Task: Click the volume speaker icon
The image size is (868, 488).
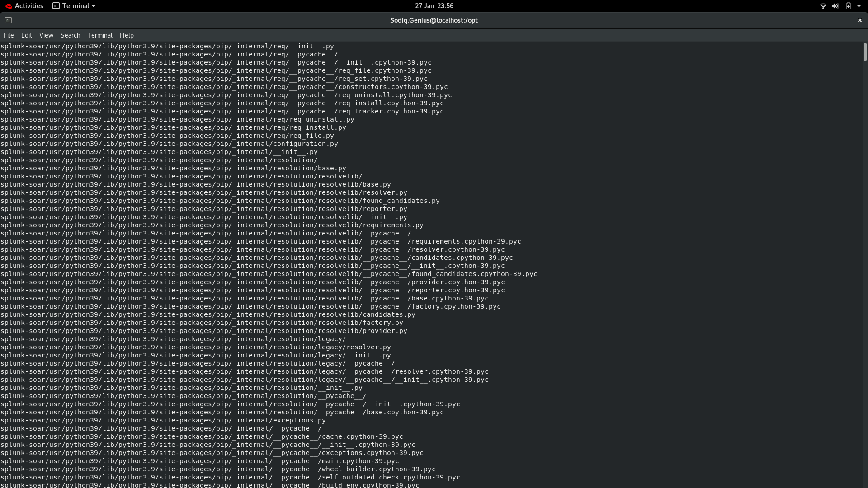Action: tap(835, 6)
